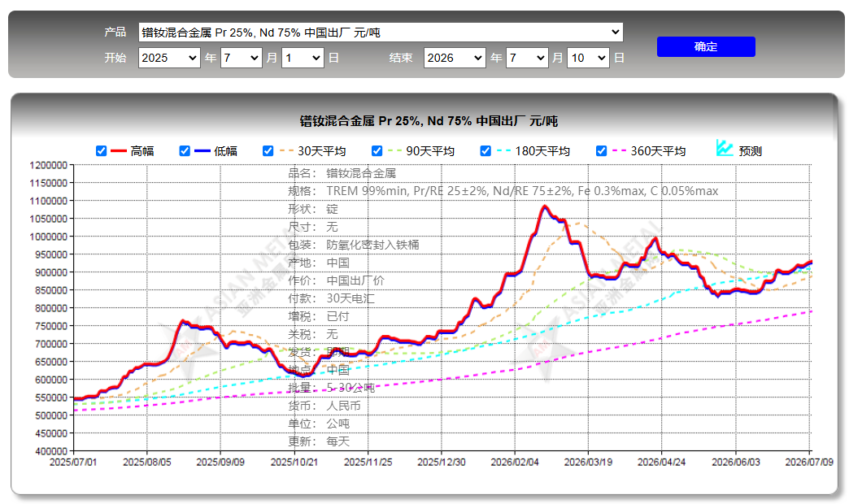This screenshot has width=849, height=504.
Task: Click the orange 30天平均 legend dash
Action: click(286, 151)
